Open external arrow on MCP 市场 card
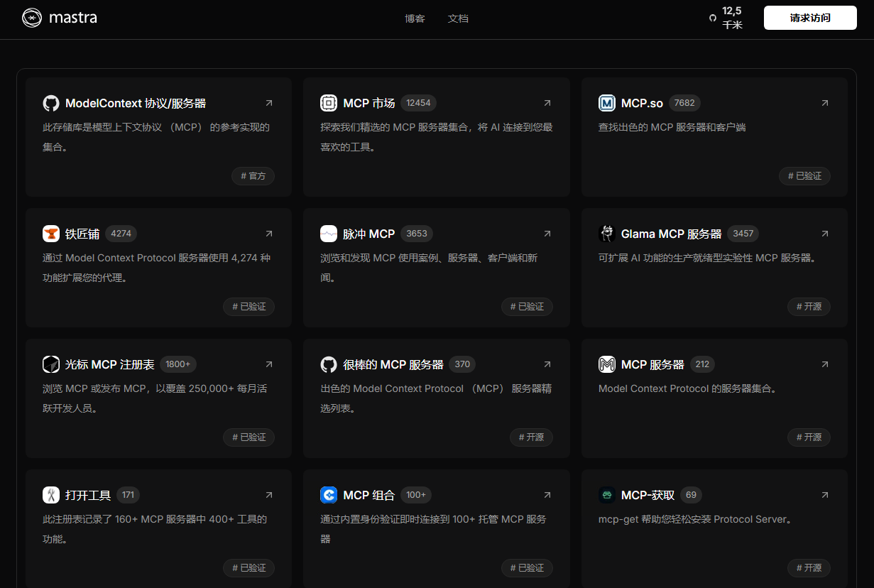 pos(547,103)
